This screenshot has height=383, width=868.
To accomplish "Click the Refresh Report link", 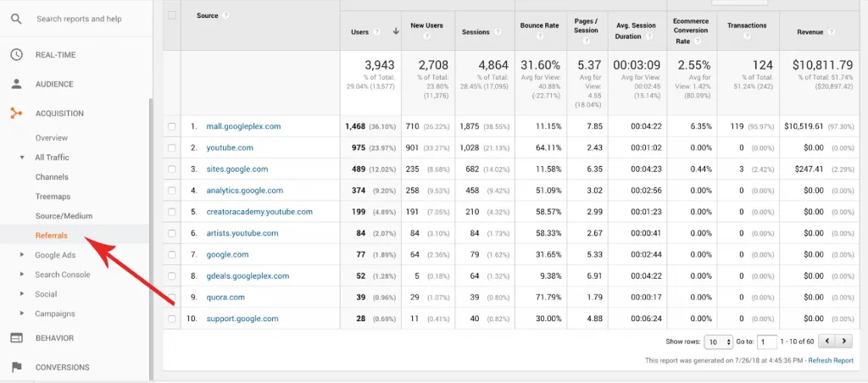I will click(x=831, y=360).
